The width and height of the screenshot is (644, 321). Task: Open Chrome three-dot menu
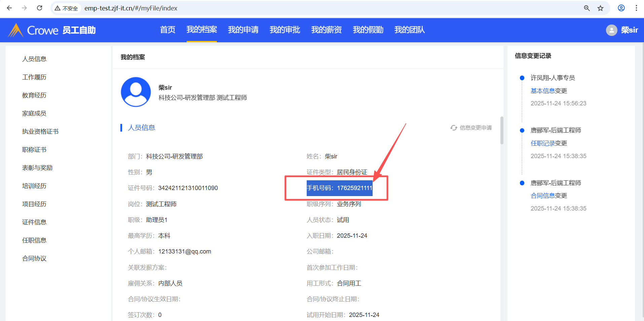tap(636, 8)
